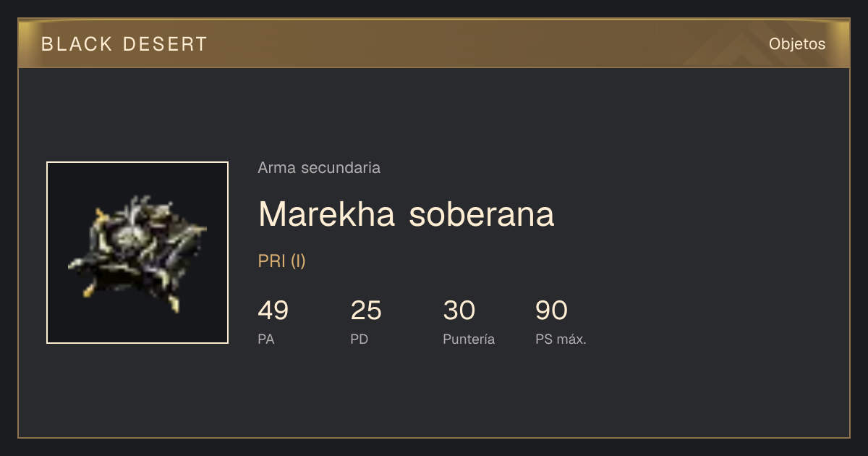Click the PRI (I) enhancement level
868x456 pixels.
coord(282,261)
